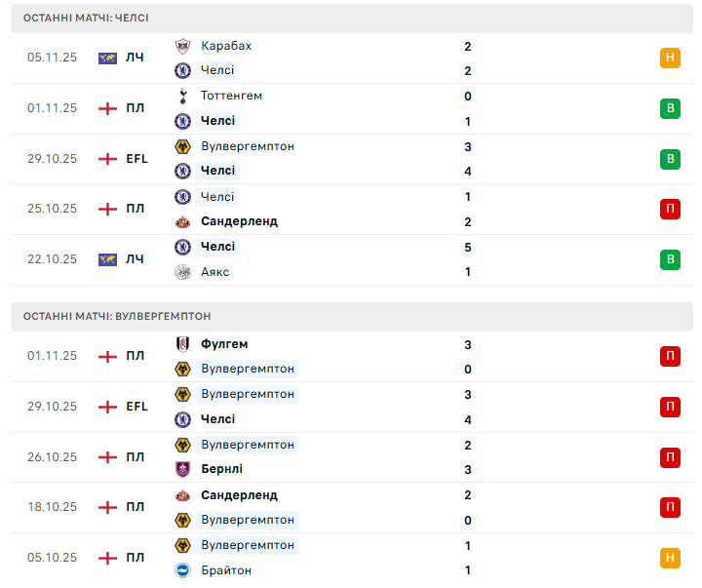Click the Sunderland crest in the 18.10.25 match

[182, 495]
